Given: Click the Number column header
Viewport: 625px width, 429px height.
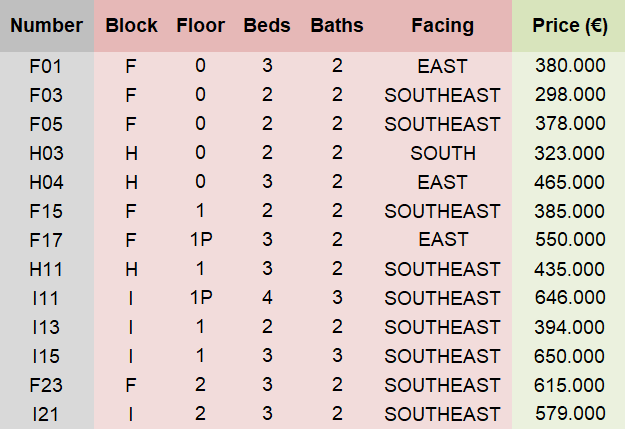Looking at the screenshot, I should [x=46, y=25].
